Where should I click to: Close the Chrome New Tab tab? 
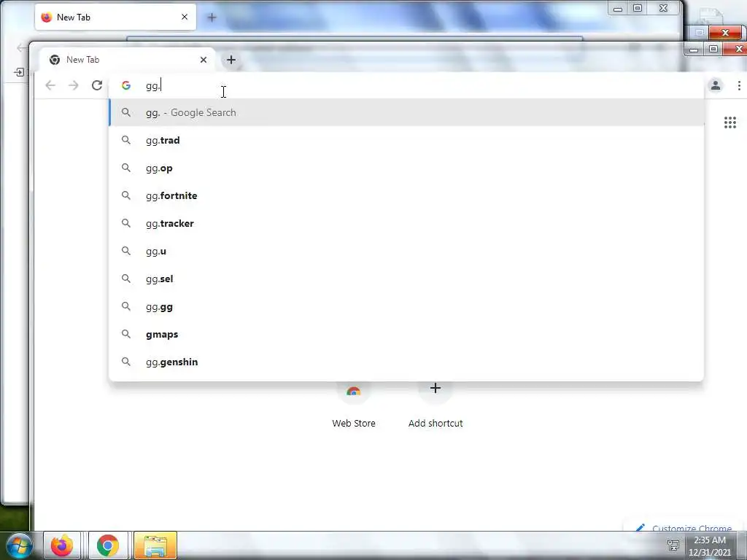click(204, 60)
